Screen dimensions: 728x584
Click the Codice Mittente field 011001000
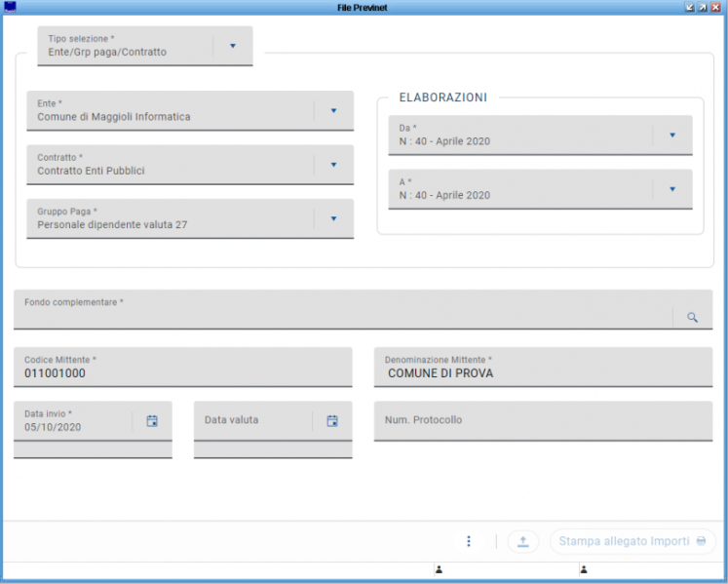point(183,367)
